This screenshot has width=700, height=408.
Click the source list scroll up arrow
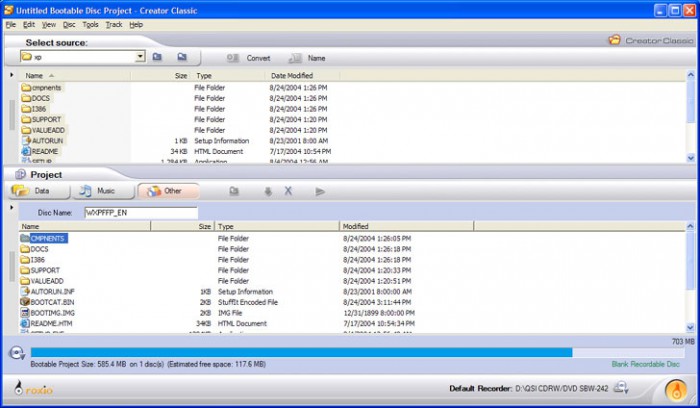pos(691,75)
